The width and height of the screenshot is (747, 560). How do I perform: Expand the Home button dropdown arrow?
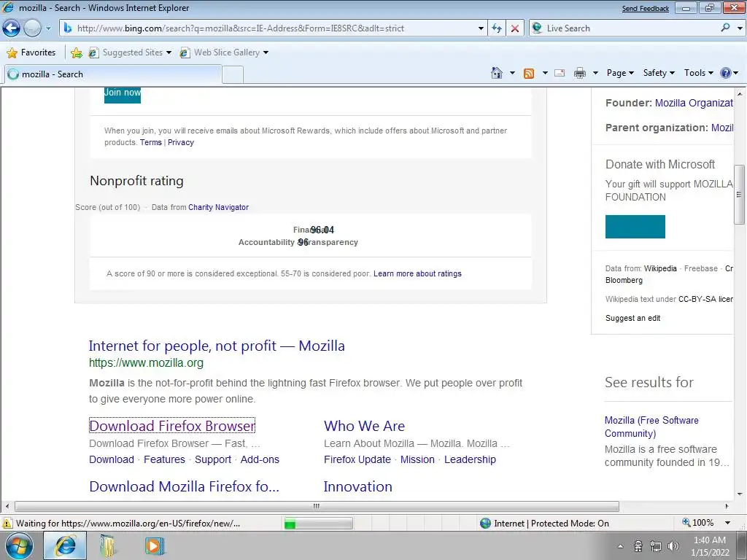[x=512, y=73]
